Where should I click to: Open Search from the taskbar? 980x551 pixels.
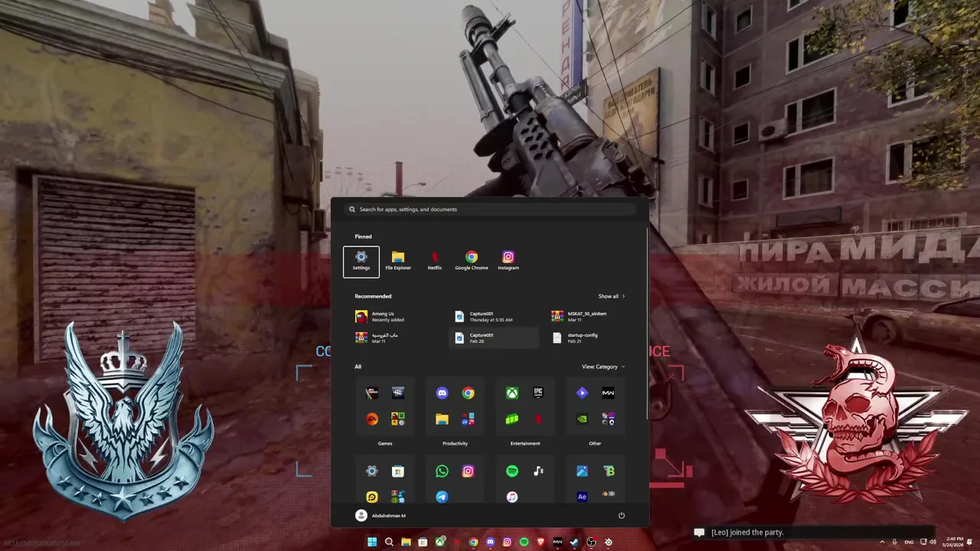(389, 542)
